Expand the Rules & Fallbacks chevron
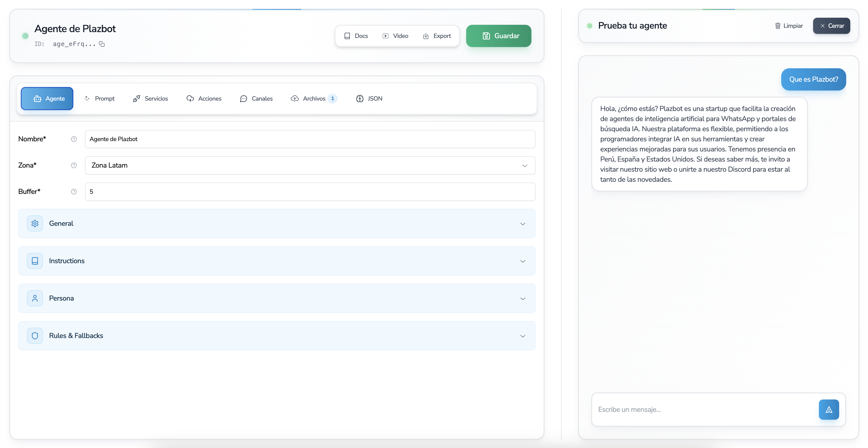 click(x=523, y=336)
